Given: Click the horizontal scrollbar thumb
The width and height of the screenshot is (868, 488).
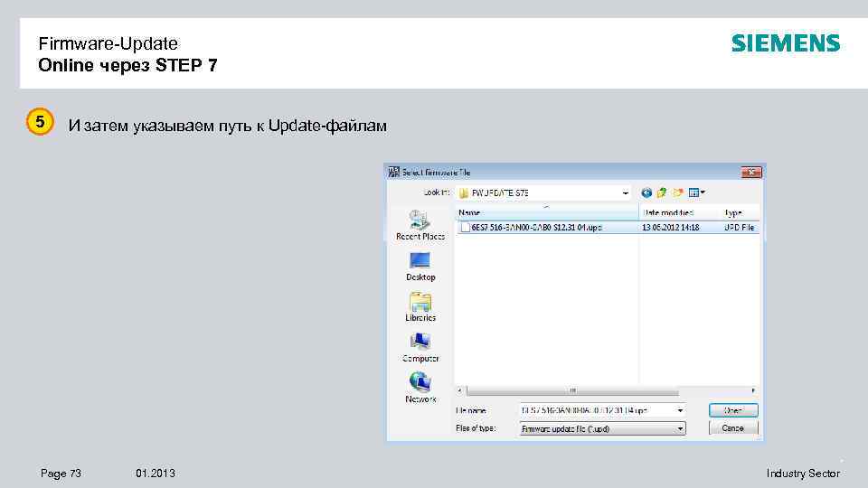Looking at the screenshot, I should 572,390.
